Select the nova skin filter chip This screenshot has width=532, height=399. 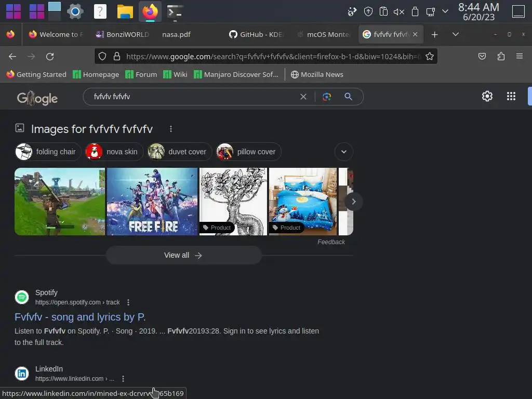[114, 152]
